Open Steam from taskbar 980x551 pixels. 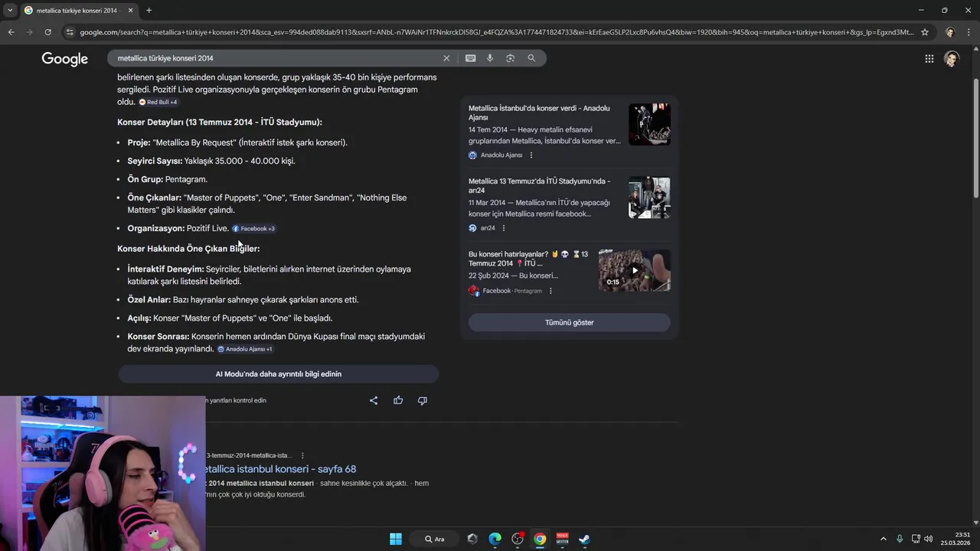click(x=584, y=539)
